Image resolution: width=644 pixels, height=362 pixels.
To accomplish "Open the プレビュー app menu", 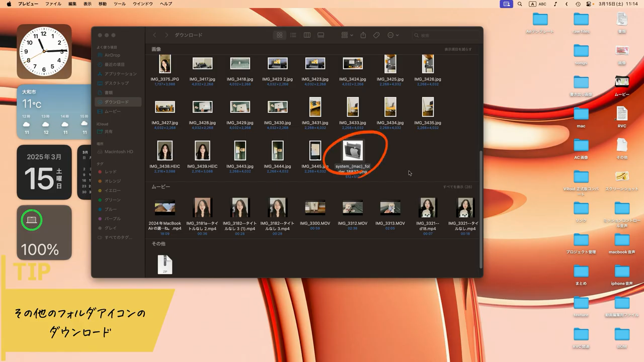I will (x=28, y=4).
